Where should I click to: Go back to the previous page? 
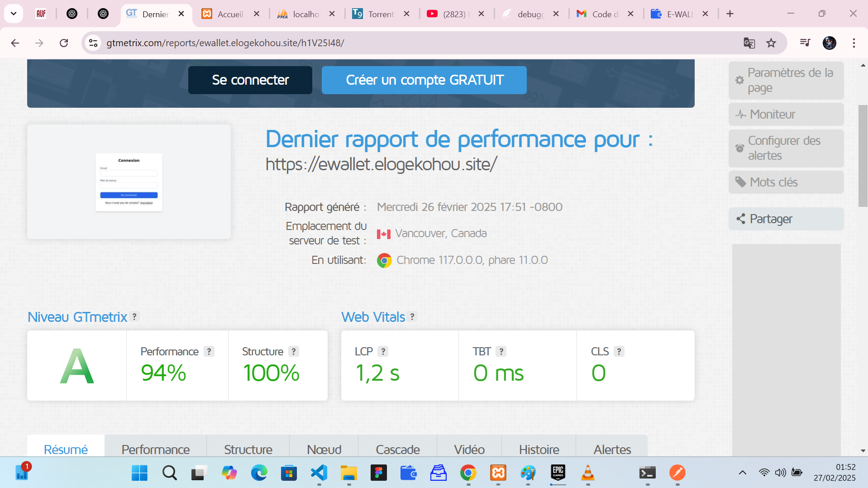click(15, 43)
